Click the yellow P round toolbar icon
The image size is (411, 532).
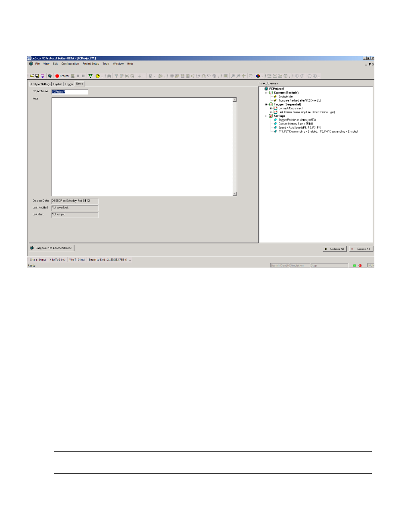[98, 76]
